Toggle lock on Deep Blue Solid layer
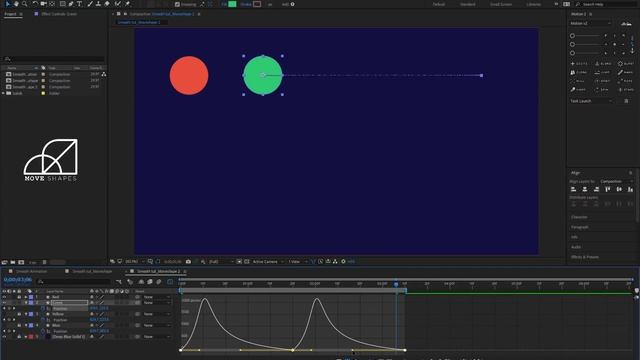This screenshot has width=640, height=360. coord(19,337)
